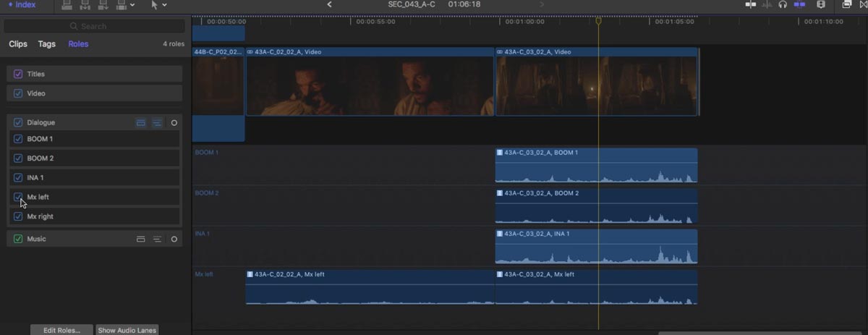Image resolution: width=868 pixels, height=335 pixels.
Task: Select the 44B-C_P02_02 clip in timeline
Action: click(218, 82)
